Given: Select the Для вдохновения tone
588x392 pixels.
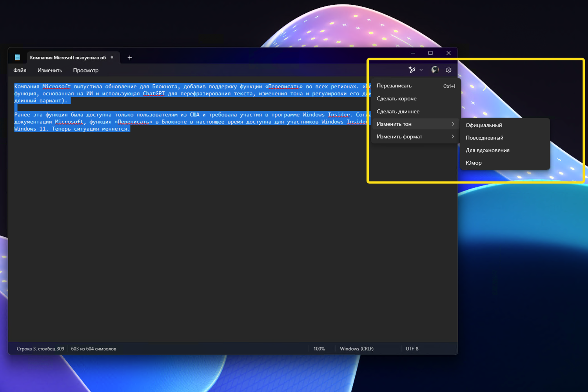Looking at the screenshot, I should click(x=505, y=151).
